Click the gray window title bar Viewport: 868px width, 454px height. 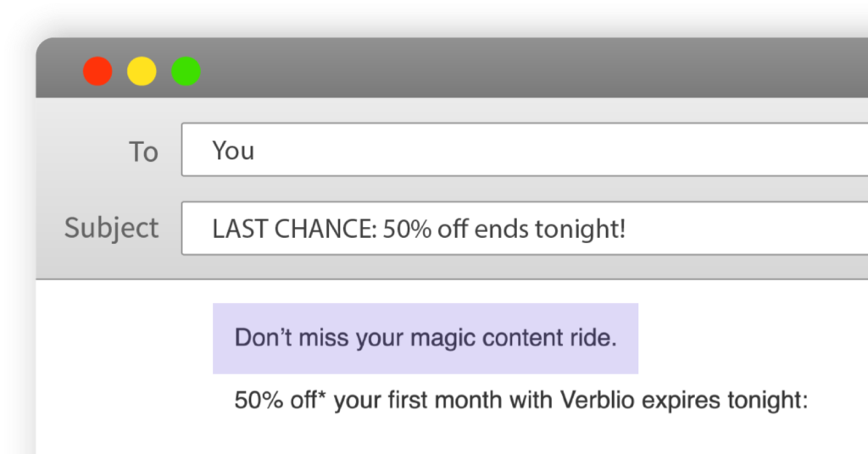click(509, 69)
